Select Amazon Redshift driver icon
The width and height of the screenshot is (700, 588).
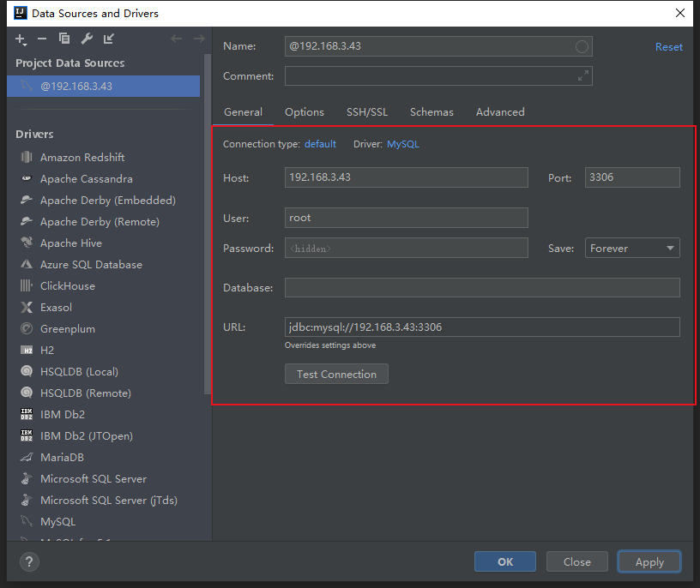pos(27,157)
